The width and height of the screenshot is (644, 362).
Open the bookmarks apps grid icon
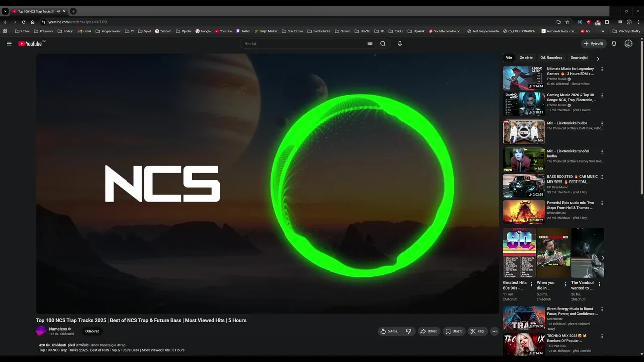[x=5, y=31]
